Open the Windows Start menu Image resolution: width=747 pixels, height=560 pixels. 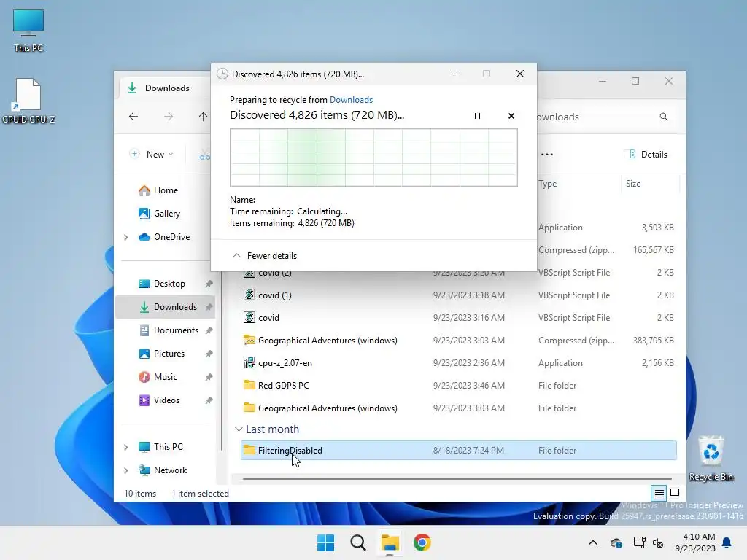[x=326, y=542]
